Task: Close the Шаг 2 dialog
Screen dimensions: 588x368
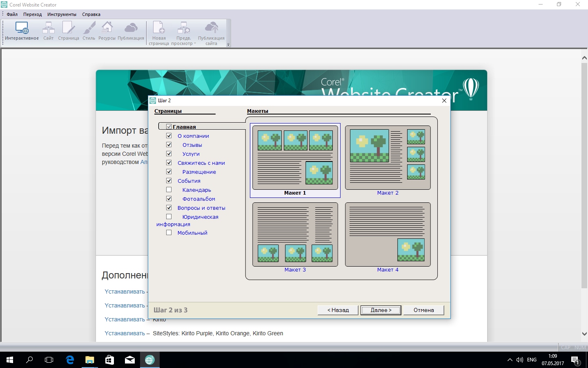Action: [x=444, y=101]
